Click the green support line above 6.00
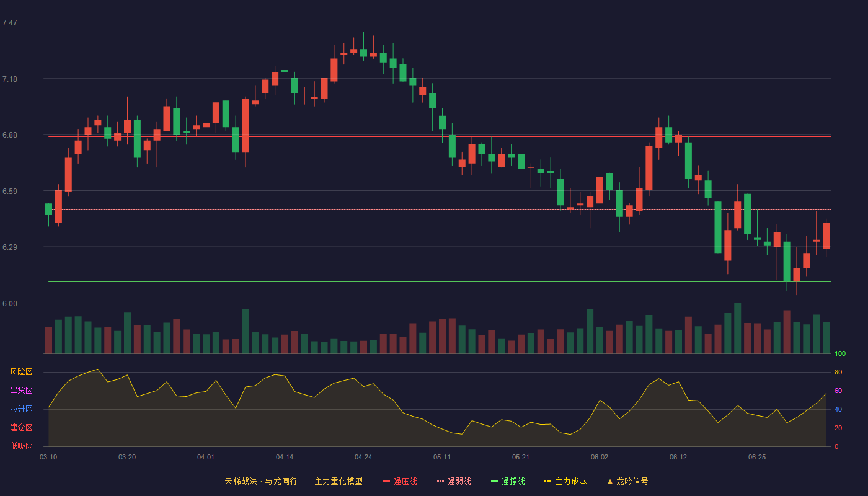This screenshot has width=868, height=496. tap(440, 281)
